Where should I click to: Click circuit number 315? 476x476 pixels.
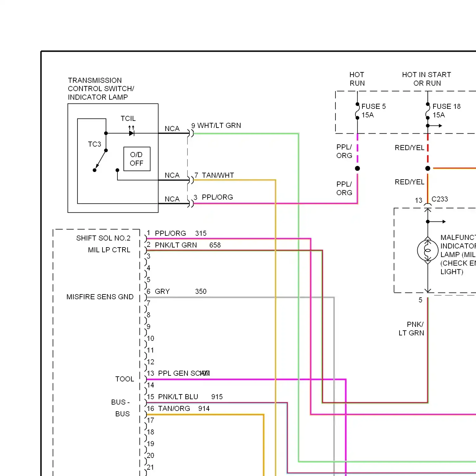click(x=201, y=233)
